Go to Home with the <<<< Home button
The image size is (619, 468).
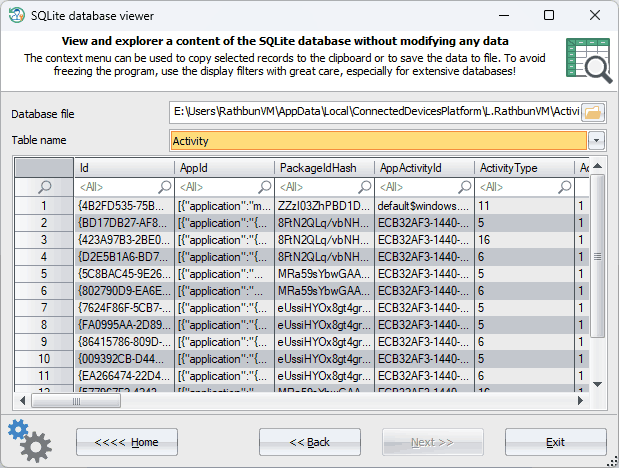127,442
